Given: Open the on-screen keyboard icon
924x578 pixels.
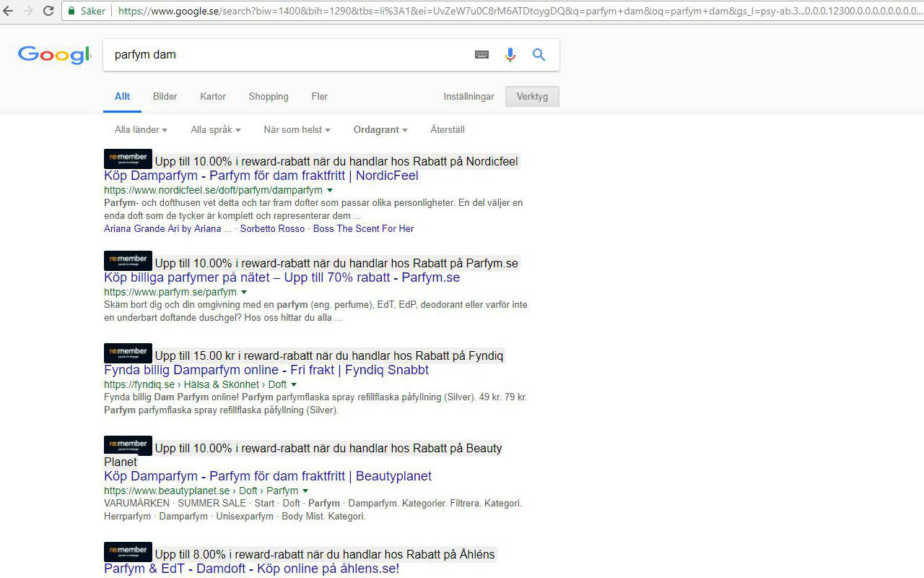Looking at the screenshot, I should [481, 55].
